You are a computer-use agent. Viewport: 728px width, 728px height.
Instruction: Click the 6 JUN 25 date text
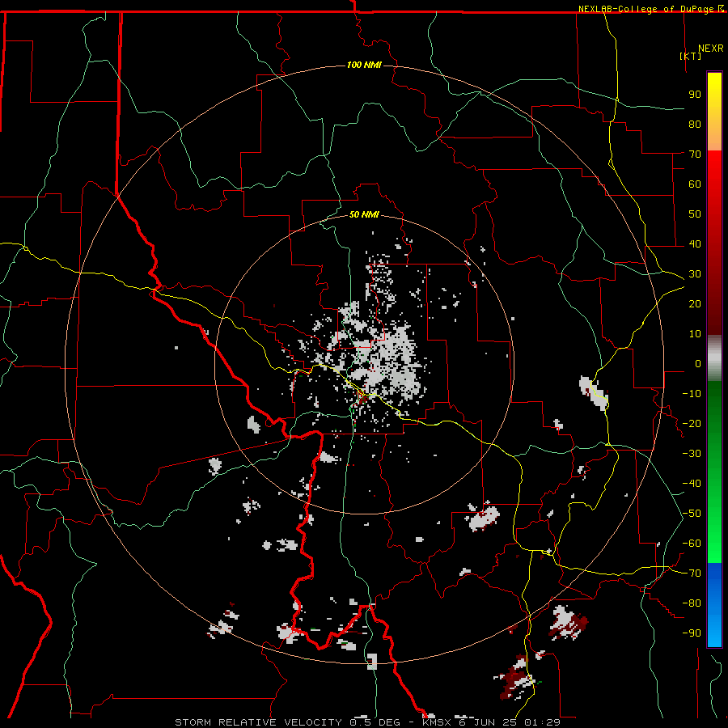coord(488,722)
